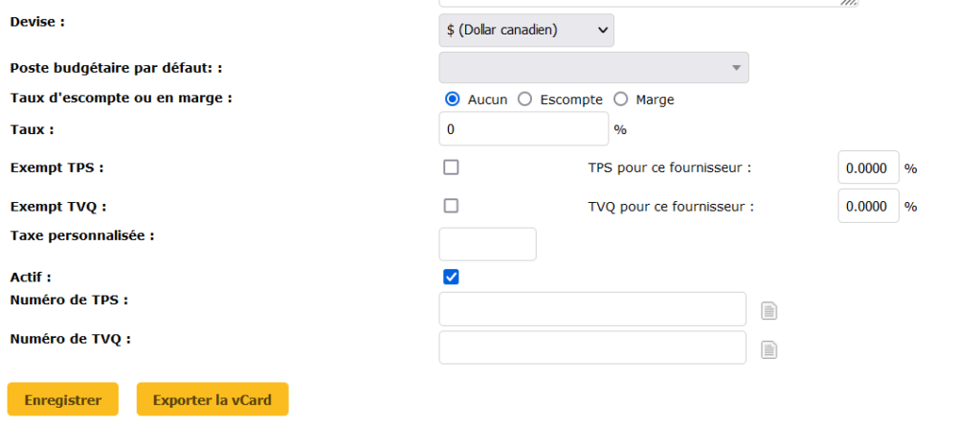Click the document icon beside Numéro de TPS
Image resolution: width=980 pixels, height=424 pixels.
point(768,310)
